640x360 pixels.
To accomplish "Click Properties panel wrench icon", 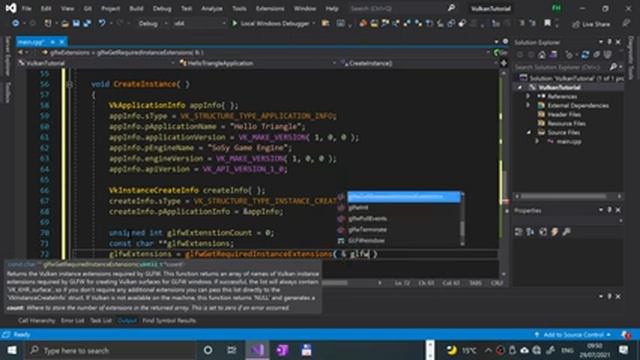I will click(x=566, y=232).
